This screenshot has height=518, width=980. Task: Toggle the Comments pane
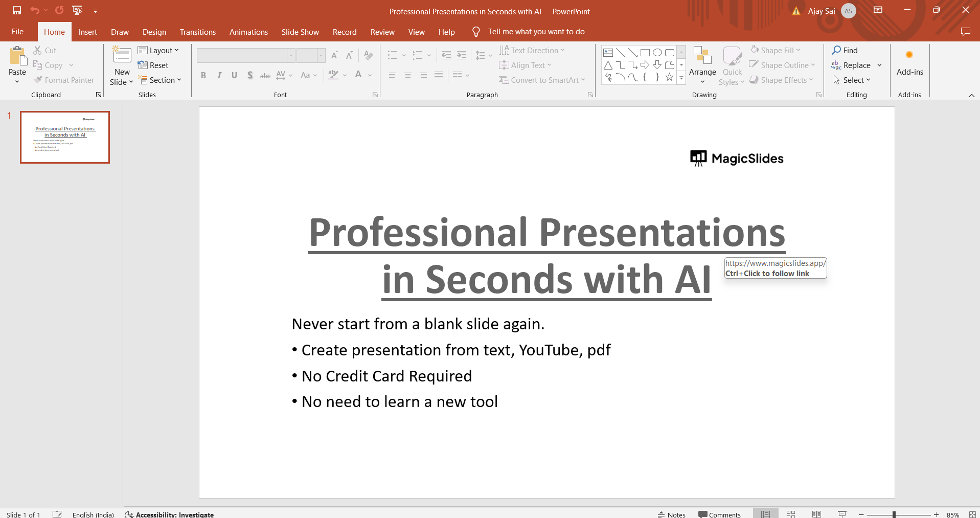coord(719,514)
